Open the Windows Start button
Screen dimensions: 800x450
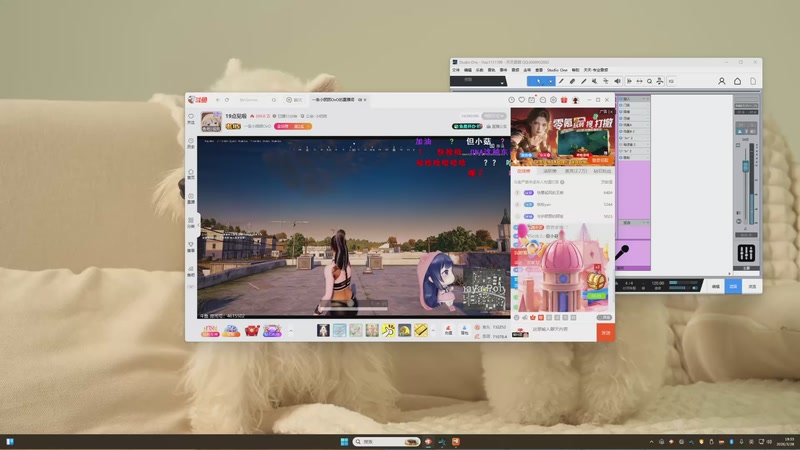344,442
